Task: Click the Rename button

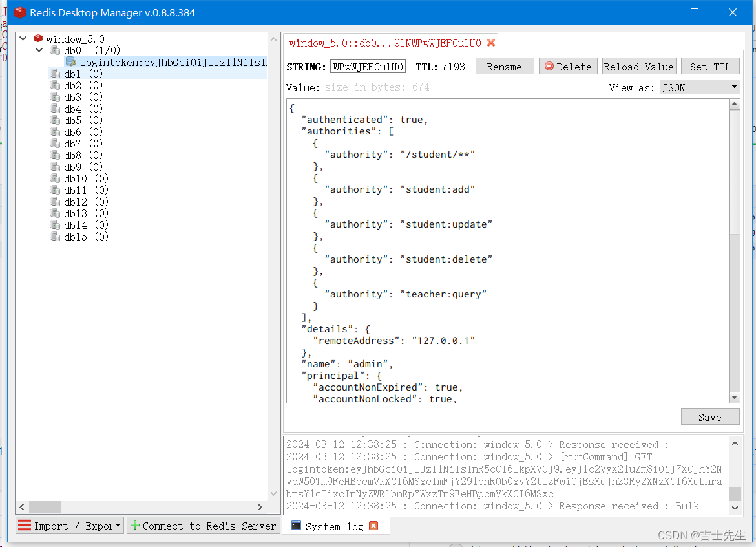Action: coord(504,67)
